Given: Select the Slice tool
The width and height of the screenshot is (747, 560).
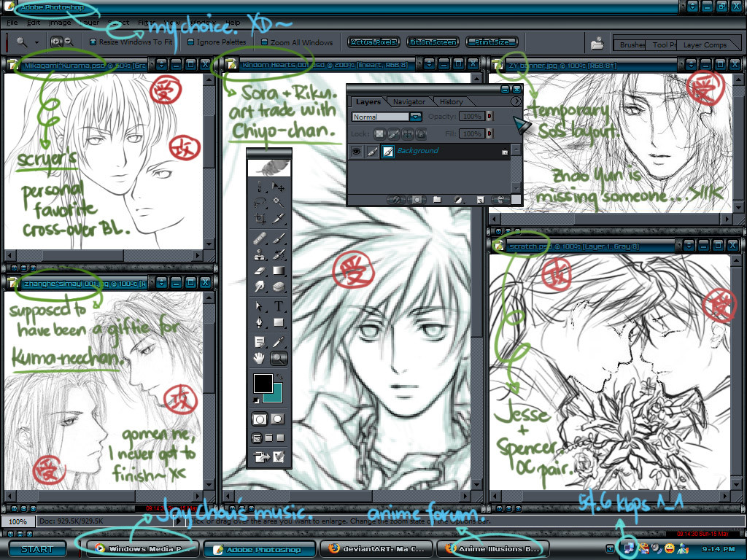Looking at the screenshot, I should 278,219.
